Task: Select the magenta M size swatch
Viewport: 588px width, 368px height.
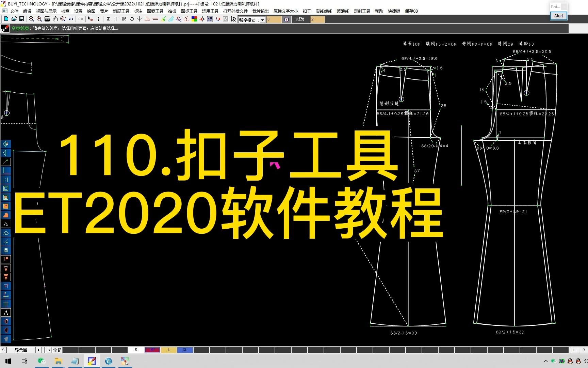Action: [x=152, y=350]
